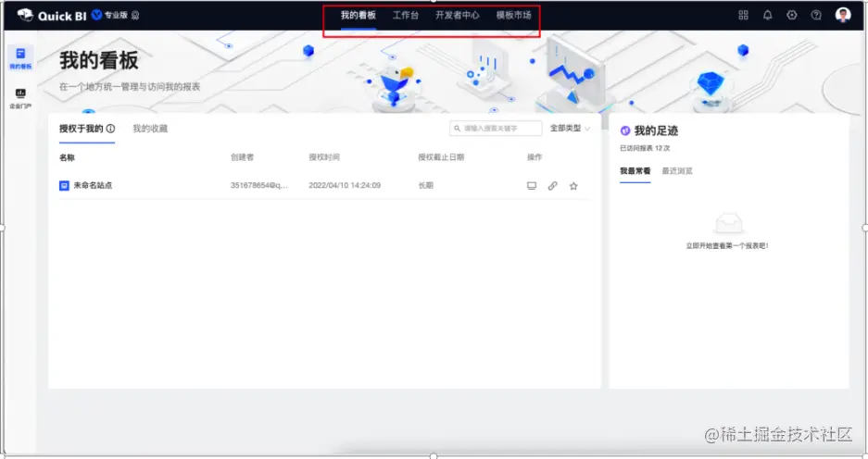Click info icon next to 授权于我的
The width and height of the screenshot is (868, 459).
pyautogui.click(x=111, y=129)
